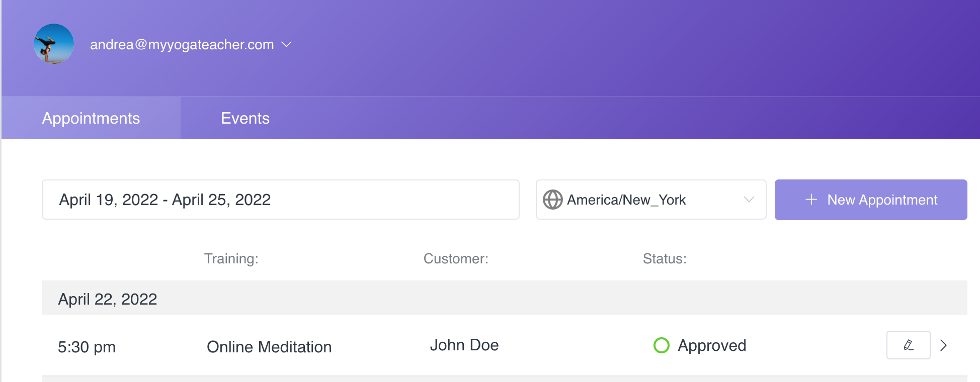Click the yoga pose profile avatar
The image size is (980, 382).
tap(54, 44)
